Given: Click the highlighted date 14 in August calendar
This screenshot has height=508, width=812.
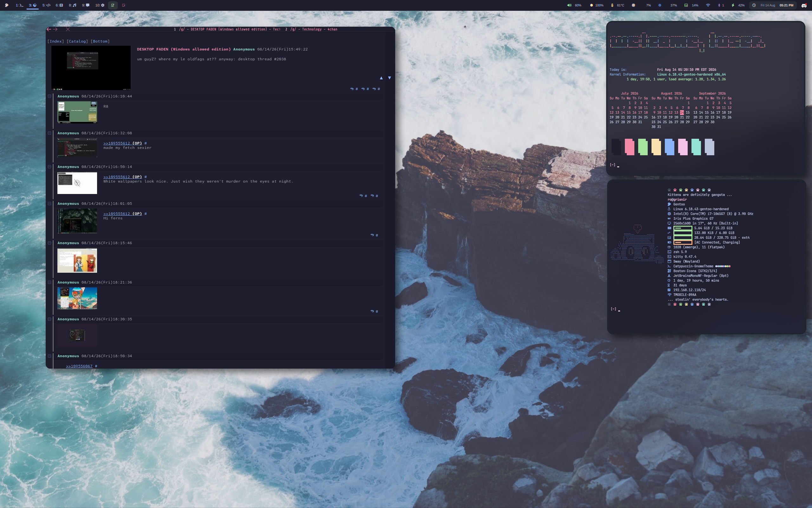Looking at the screenshot, I should [682, 112].
